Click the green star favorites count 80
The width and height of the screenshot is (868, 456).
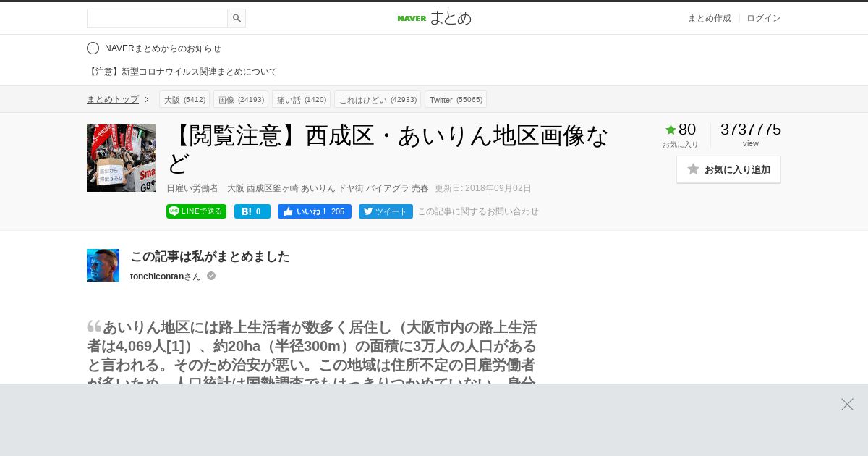click(681, 130)
